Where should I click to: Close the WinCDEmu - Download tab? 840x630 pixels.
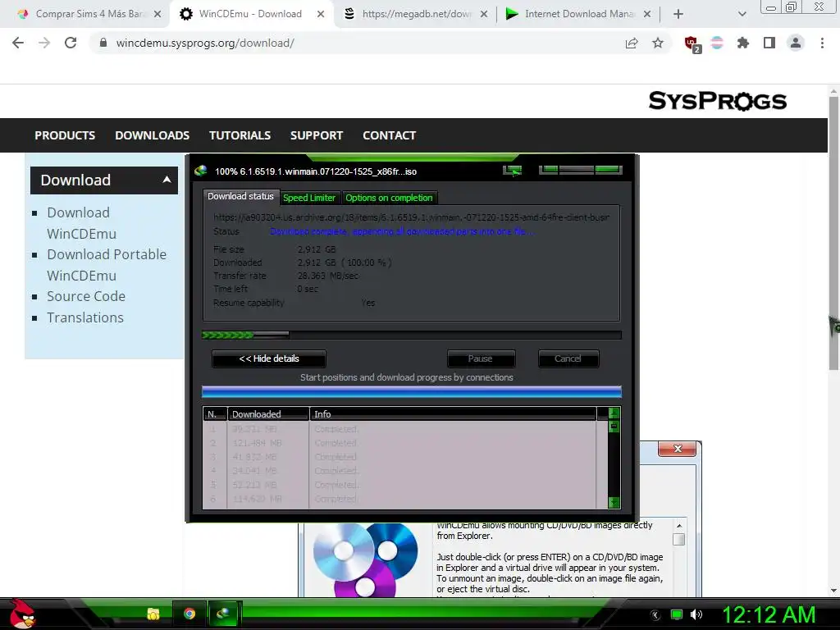[x=321, y=14]
